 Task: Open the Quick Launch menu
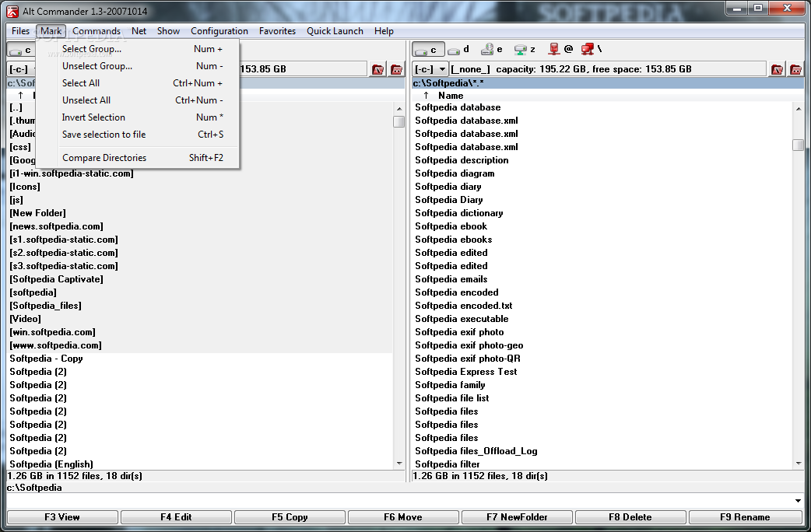pos(335,31)
